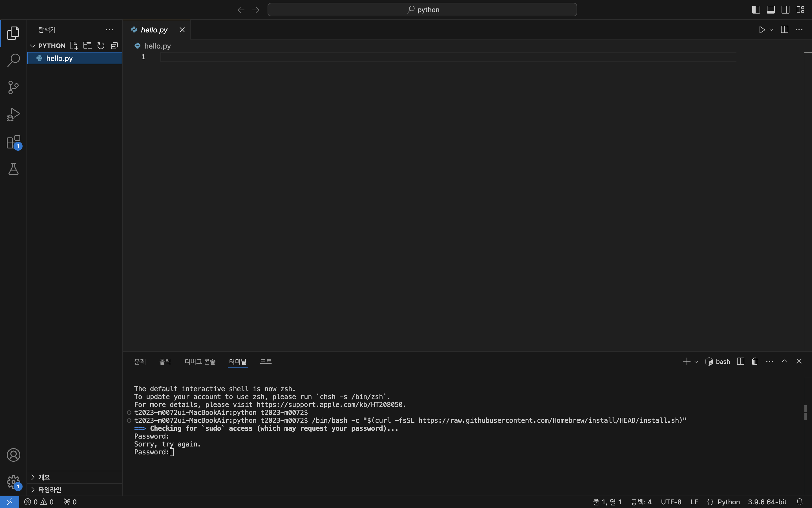Image resolution: width=812 pixels, height=508 pixels.
Task: Click line and column indicator 줄 1, 열 1
Action: 607,502
